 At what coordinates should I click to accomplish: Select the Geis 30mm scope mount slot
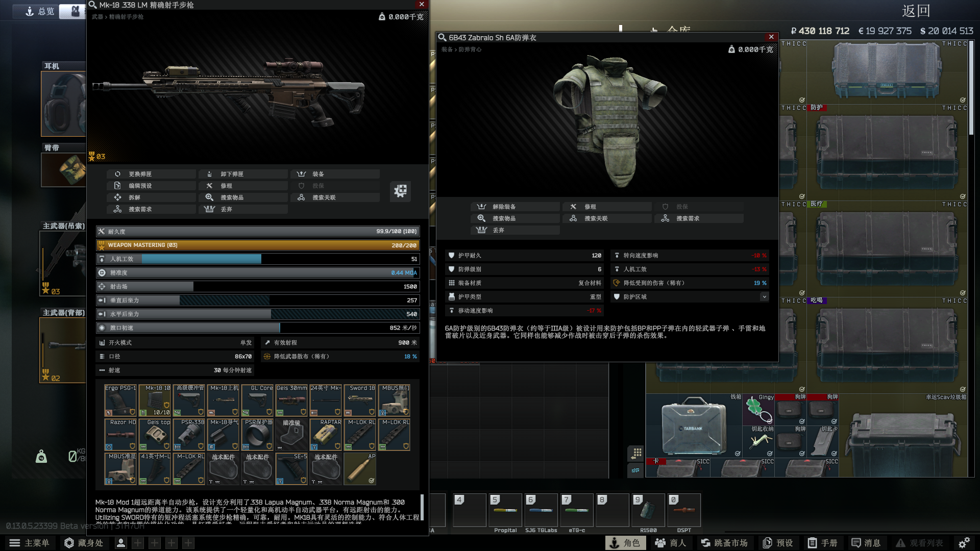291,400
